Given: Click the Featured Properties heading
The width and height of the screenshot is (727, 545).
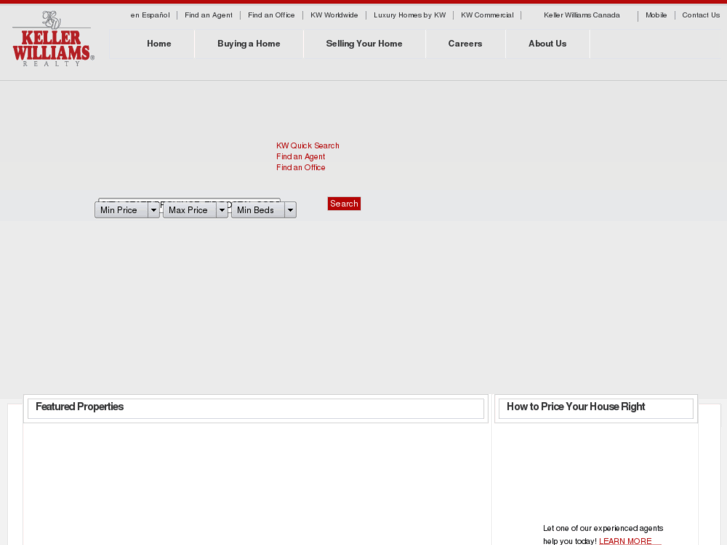Looking at the screenshot, I should click(x=80, y=407).
